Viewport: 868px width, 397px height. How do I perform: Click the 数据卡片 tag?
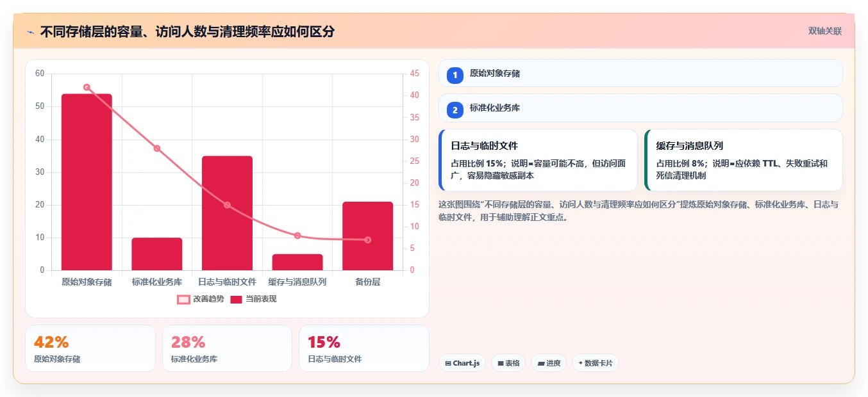(596, 363)
